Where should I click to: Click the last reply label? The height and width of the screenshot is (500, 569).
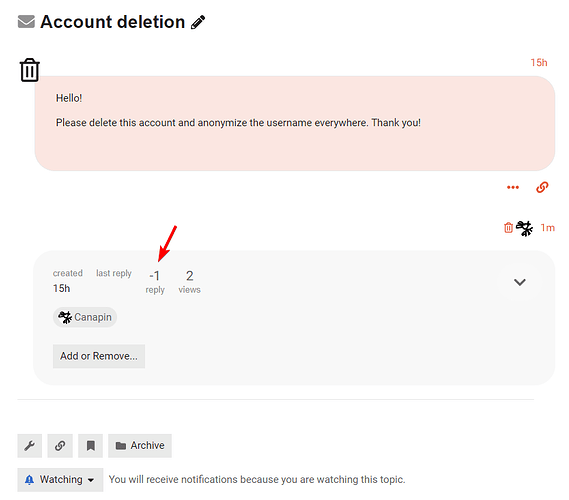(114, 273)
